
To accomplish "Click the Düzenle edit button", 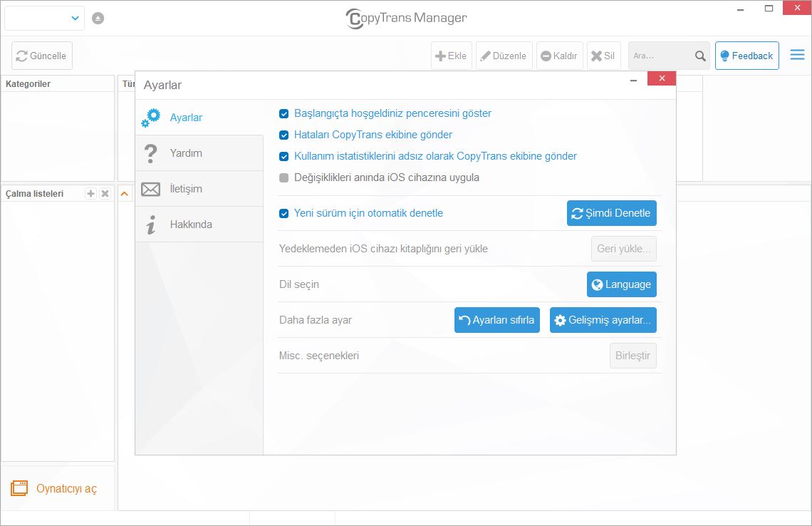I will (504, 56).
